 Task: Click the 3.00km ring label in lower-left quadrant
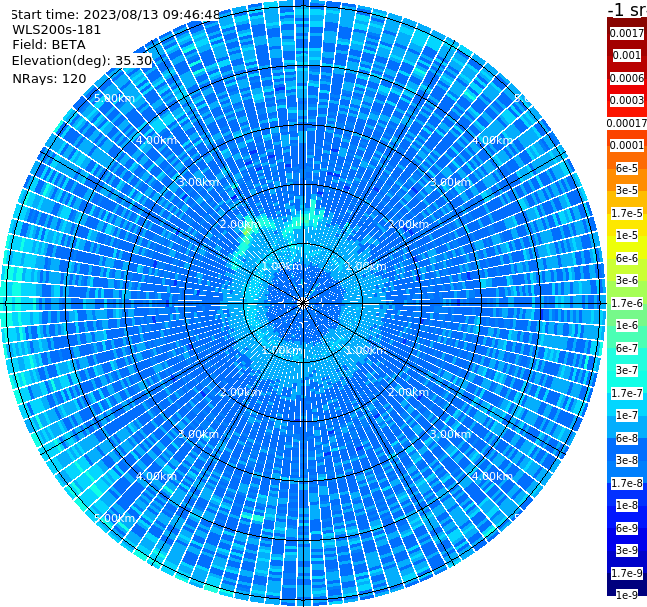tap(198, 434)
